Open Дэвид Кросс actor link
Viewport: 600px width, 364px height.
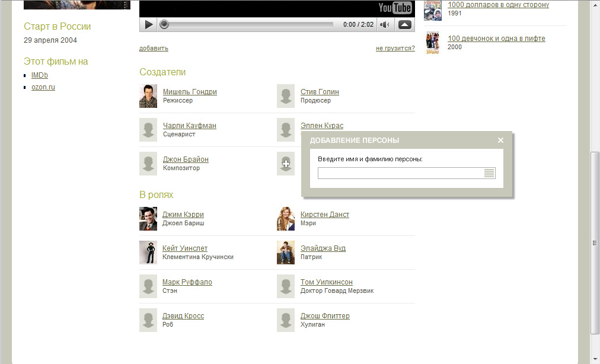coord(183,316)
